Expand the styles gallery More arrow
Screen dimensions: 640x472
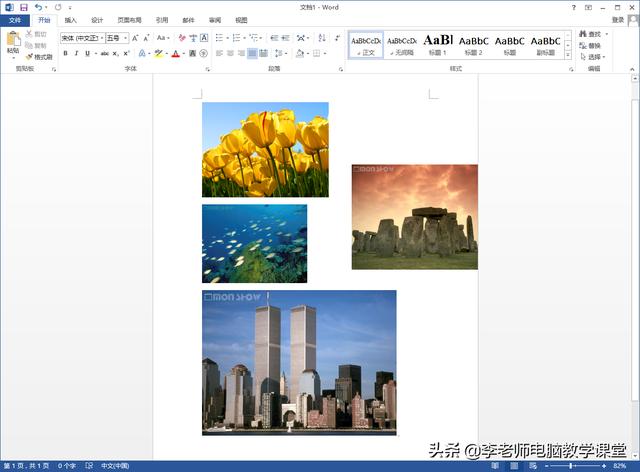pyautogui.click(x=568, y=56)
